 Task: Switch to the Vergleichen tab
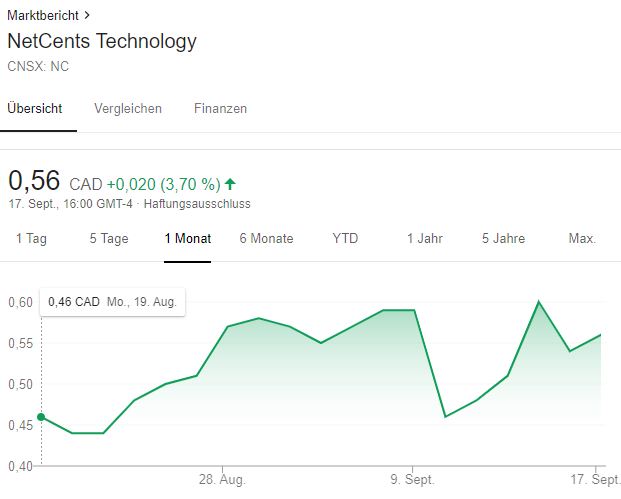coord(128,108)
